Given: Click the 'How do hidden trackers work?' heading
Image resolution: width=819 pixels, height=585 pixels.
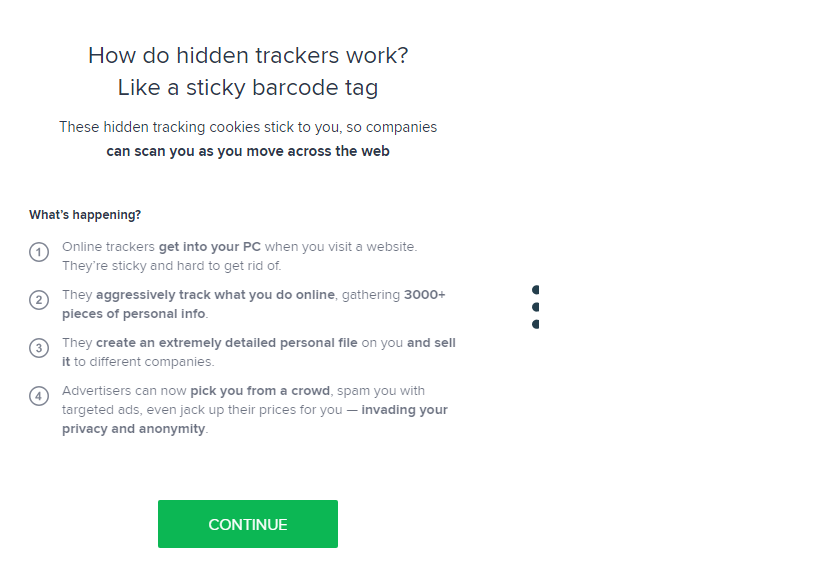Looking at the screenshot, I should 248,55.
